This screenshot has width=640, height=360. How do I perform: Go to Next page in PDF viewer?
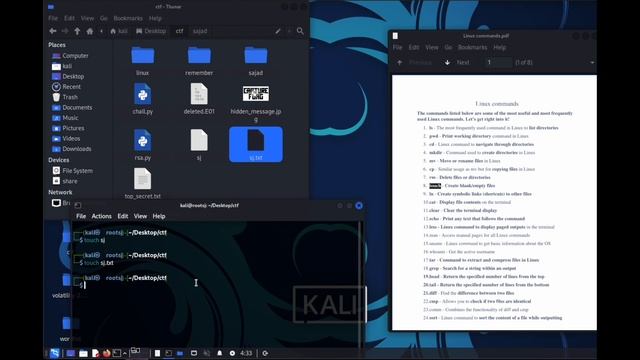(457, 62)
